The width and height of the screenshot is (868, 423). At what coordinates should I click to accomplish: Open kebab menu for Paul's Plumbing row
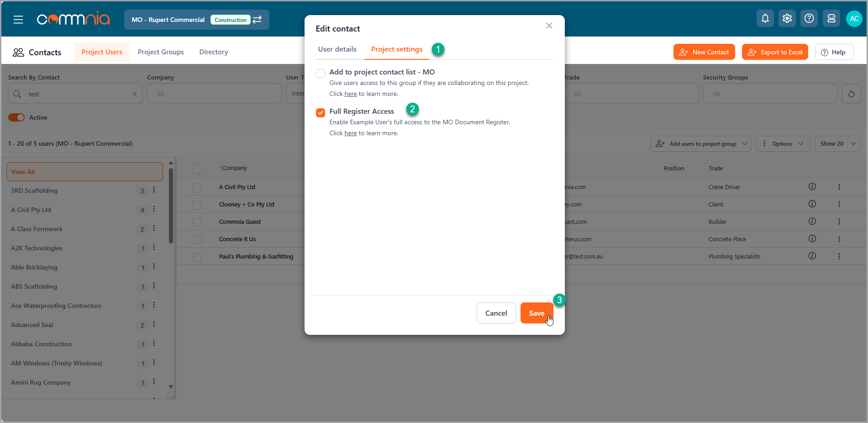pos(839,256)
